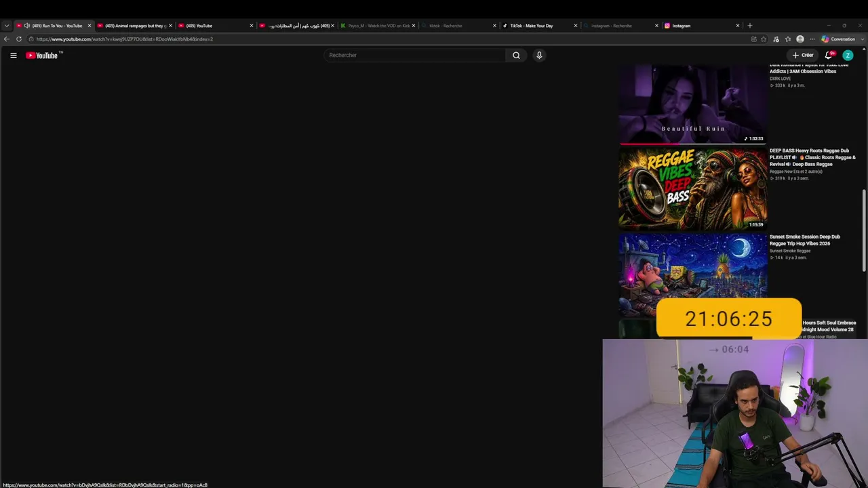Open the Reggae Vibes Deep Bass thumbnail
Image resolution: width=868 pixels, height=488 pixels.
pyautogui.click(x=692, y=189)
